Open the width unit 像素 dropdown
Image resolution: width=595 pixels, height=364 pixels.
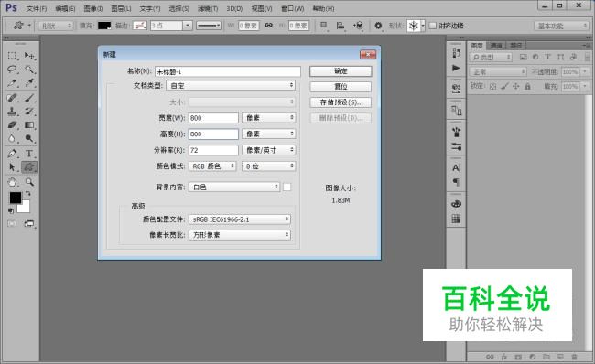tap(268, 118)
